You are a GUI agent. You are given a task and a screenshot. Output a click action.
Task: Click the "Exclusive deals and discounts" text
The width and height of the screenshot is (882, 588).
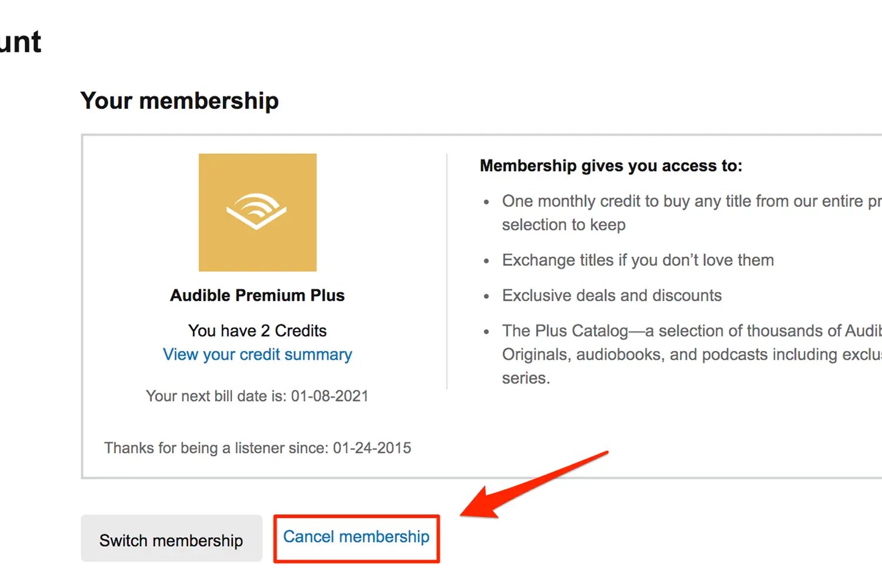point(612,295)
